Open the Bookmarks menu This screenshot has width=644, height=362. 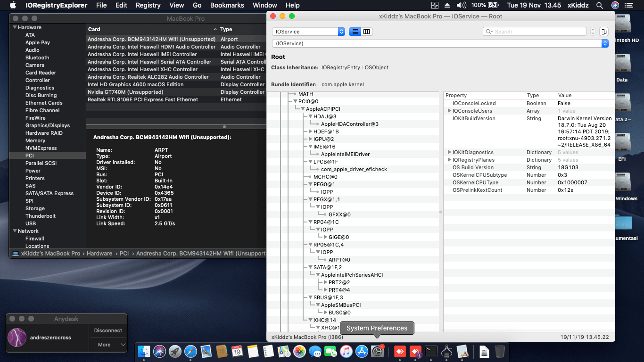[x=227, y=5]
